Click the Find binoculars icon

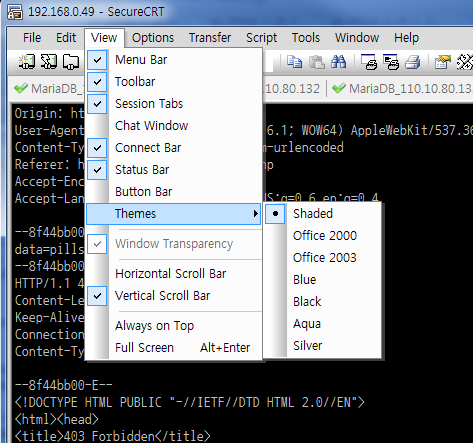339,62
